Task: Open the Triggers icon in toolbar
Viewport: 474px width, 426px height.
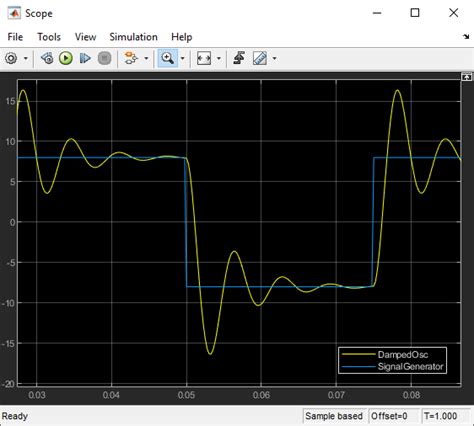Action: click(x=239, y=58)
